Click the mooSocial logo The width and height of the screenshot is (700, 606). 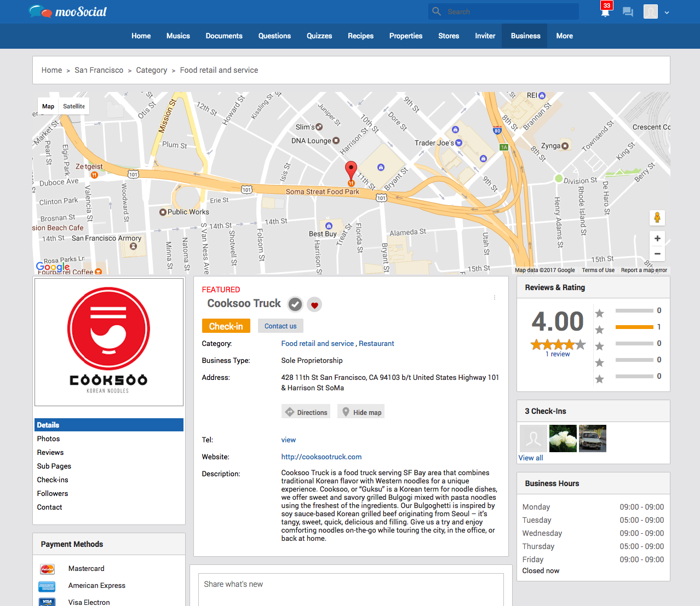68,11
